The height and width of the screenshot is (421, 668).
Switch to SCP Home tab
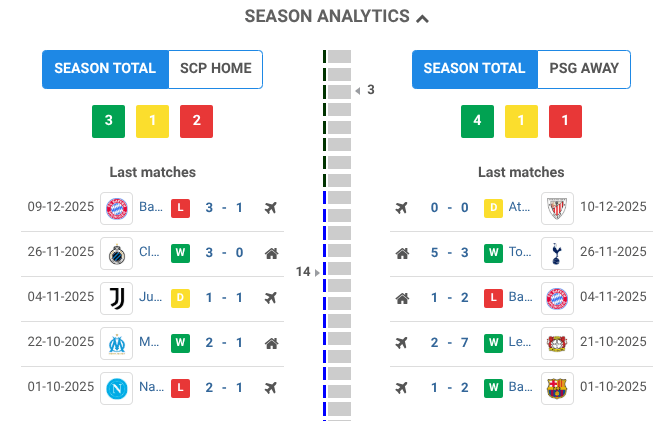click(215, 69)
